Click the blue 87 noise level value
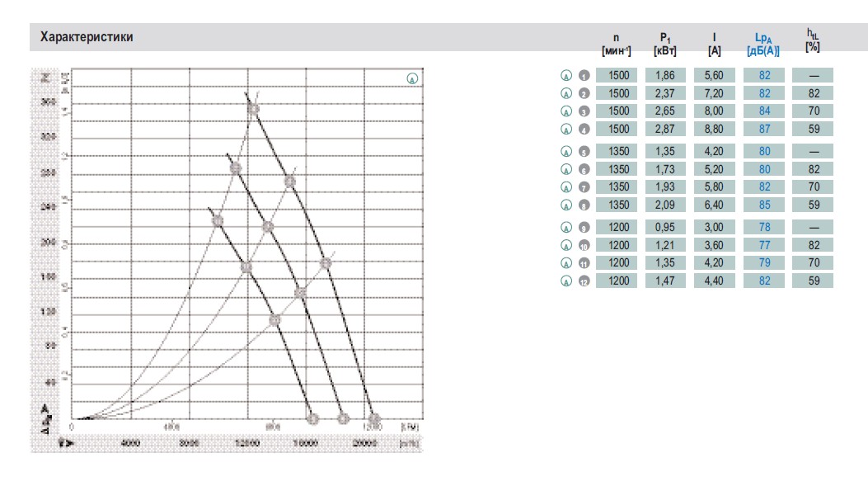868x486 pixels. 764,129
